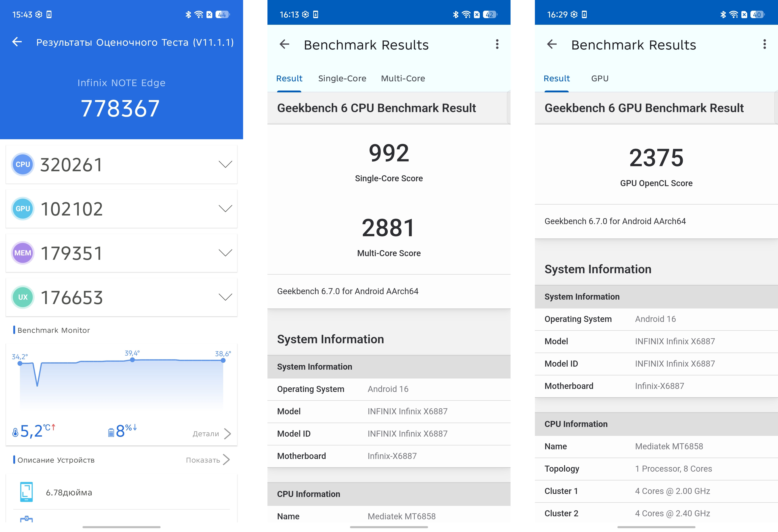Open Показать chevron for Описание Устройств
This screenshot has width=778, height=532.
pyautogui.click(x=227, y=460)
